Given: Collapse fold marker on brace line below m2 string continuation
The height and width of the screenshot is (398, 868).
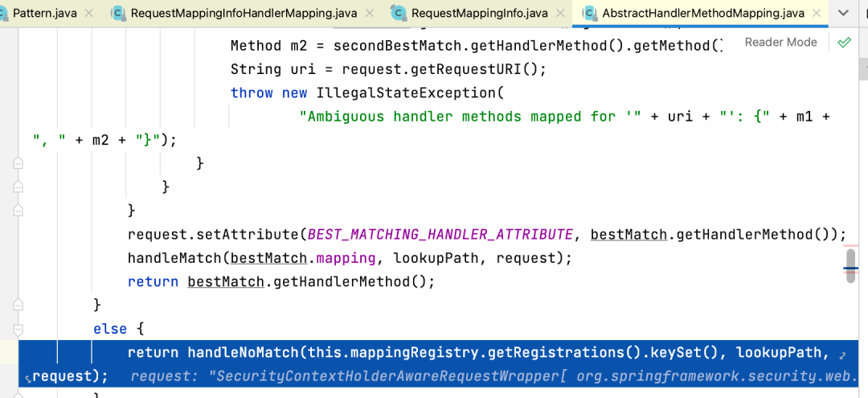Looking at the screenshot, I should 18,163.
